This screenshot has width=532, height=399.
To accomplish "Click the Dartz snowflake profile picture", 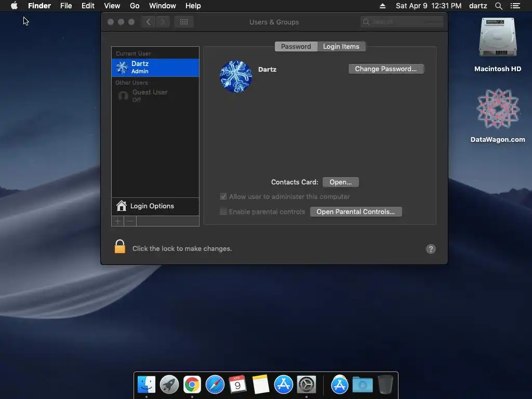I will point(236,76).
